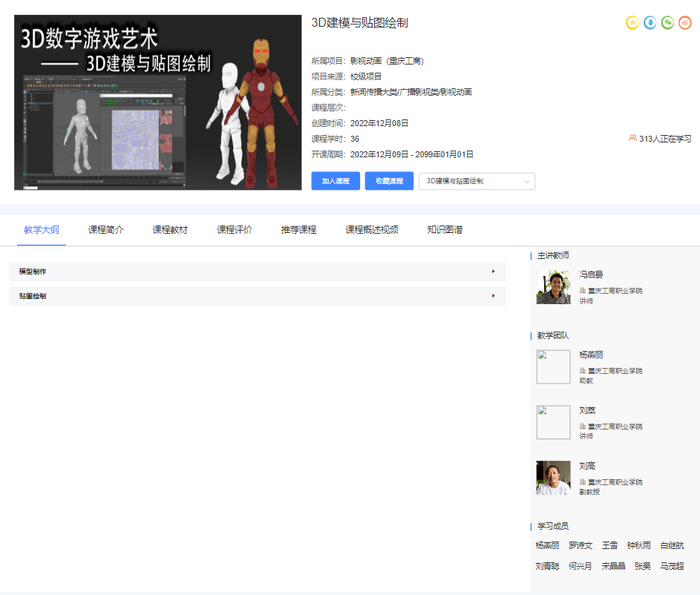
Task: Open the 3D数字游戏艺术 course cover image
Action: (x=158, y=102)
